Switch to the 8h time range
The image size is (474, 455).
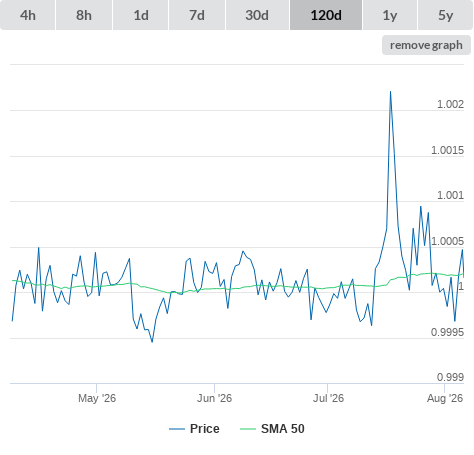tap(84, 15)
